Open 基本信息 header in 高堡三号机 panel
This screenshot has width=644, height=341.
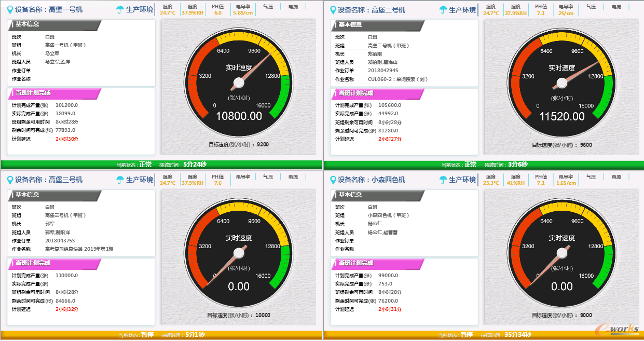point(54,195)
